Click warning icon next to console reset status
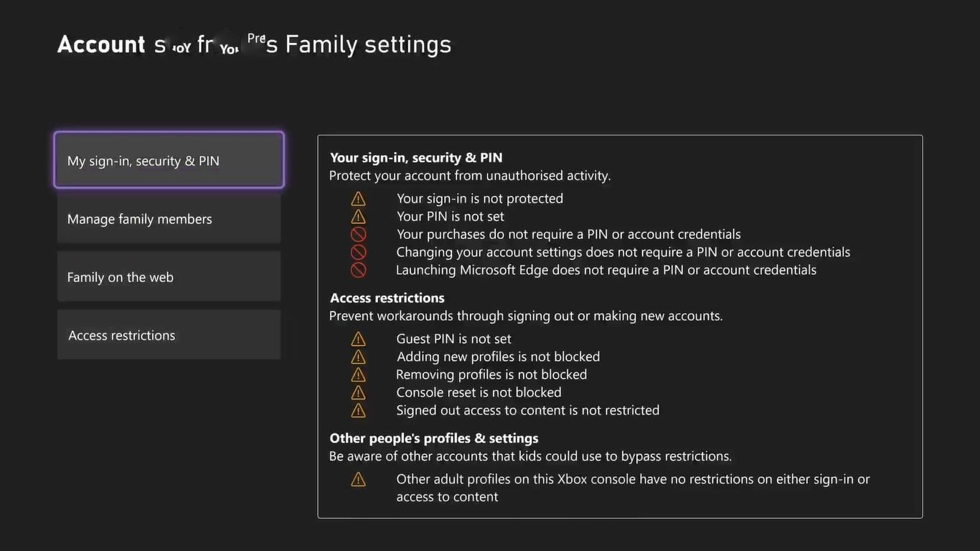The height and width of the screenshot is (551, 980). [358, 393]
